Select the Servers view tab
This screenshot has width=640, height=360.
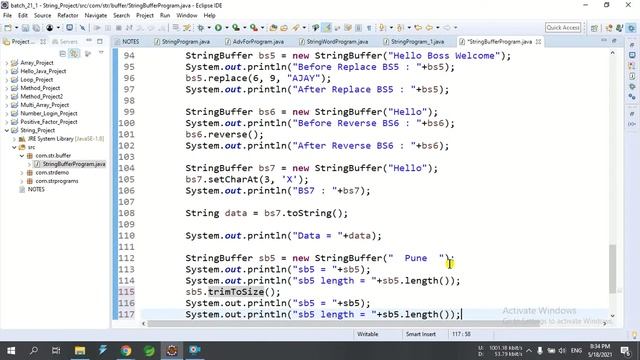point(64,42)
